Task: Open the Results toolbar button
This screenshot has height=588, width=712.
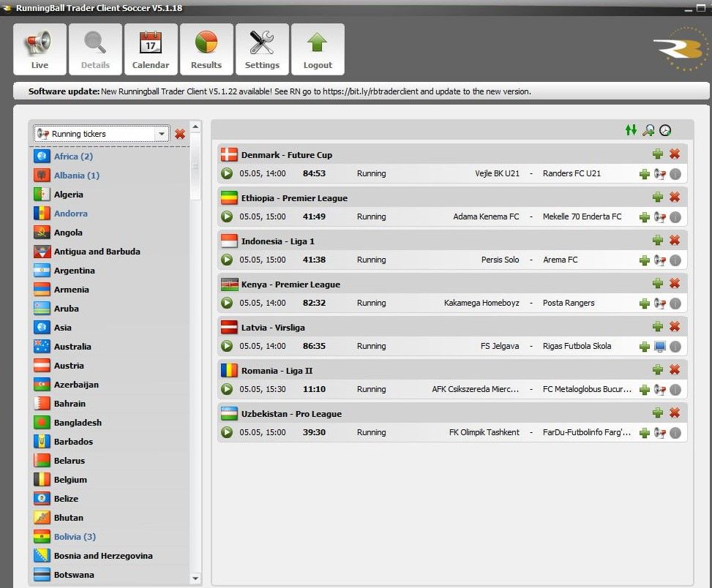Action: pyautogui.click(x=206, y=50)
